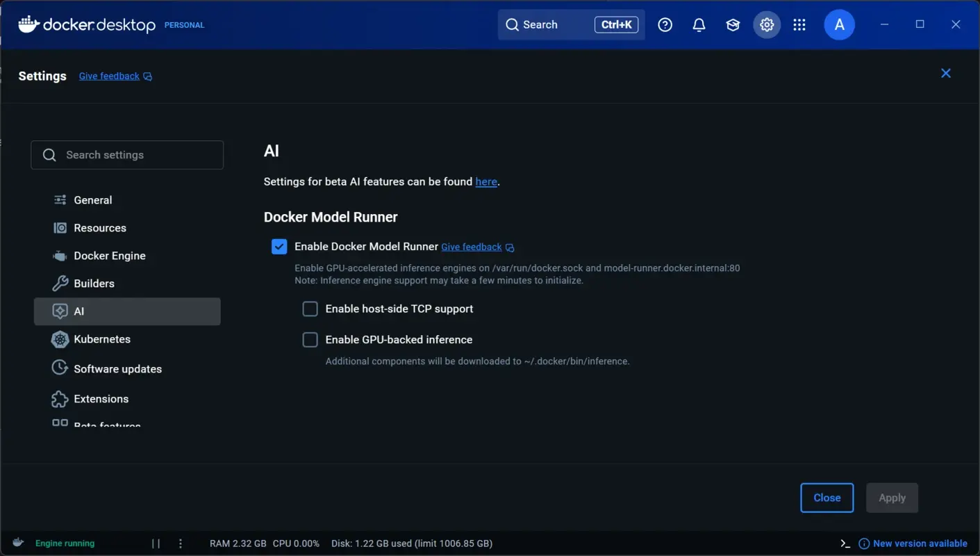Click the Apply button
This screenshot has height=556, width=980.
[x=892, y=498]
